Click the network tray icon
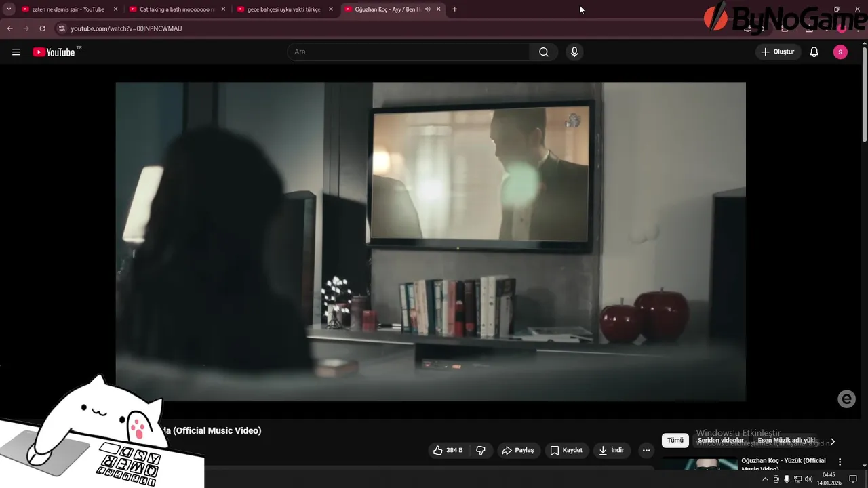868x488 pixels. (797, 479)
